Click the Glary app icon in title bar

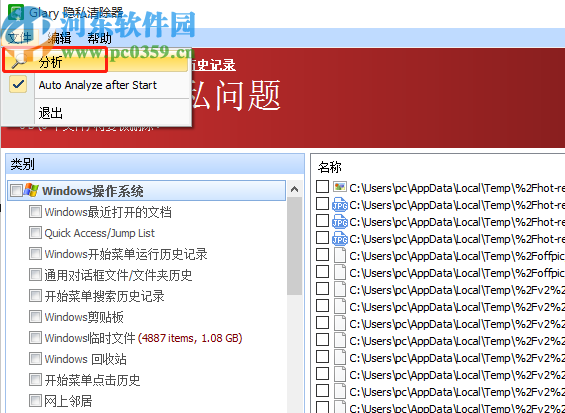(16, 13)
